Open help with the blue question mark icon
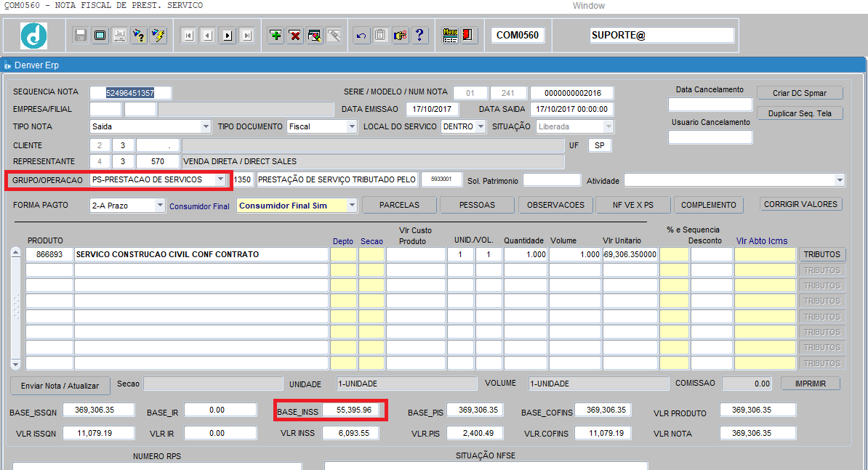The width and height of the screenshot is (868, 470). pos(419,36)
